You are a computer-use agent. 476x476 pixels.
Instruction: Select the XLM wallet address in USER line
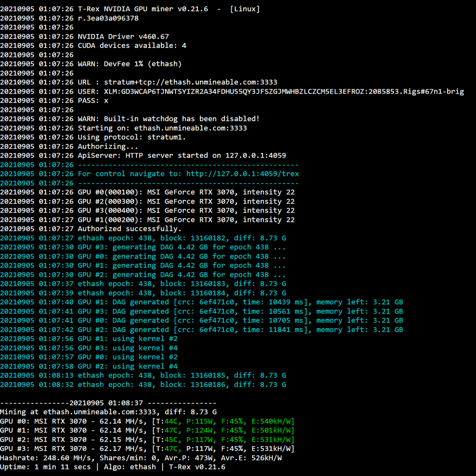(234, 91)
